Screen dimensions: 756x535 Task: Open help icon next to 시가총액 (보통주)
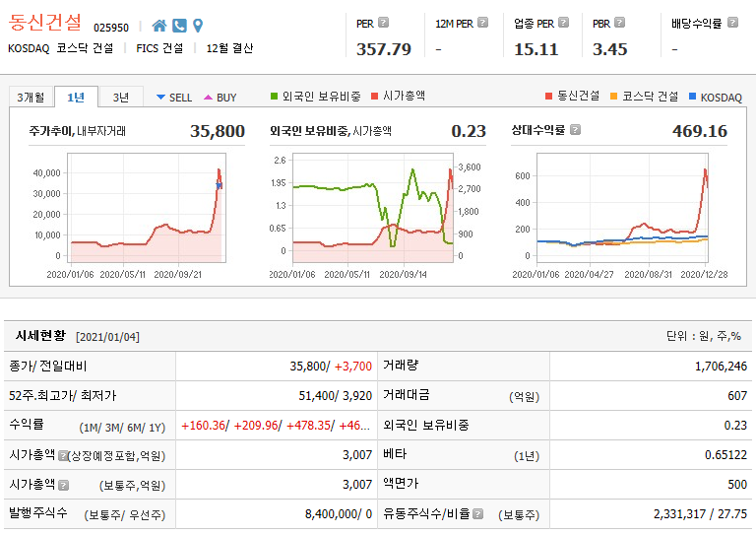(x=63, y=486)
